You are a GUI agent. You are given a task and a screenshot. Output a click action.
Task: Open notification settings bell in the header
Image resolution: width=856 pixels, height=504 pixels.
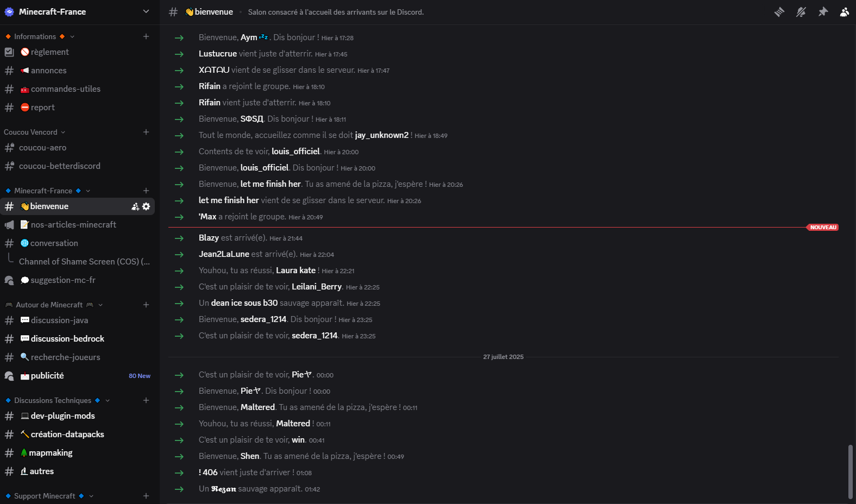[x=801, y=12]
